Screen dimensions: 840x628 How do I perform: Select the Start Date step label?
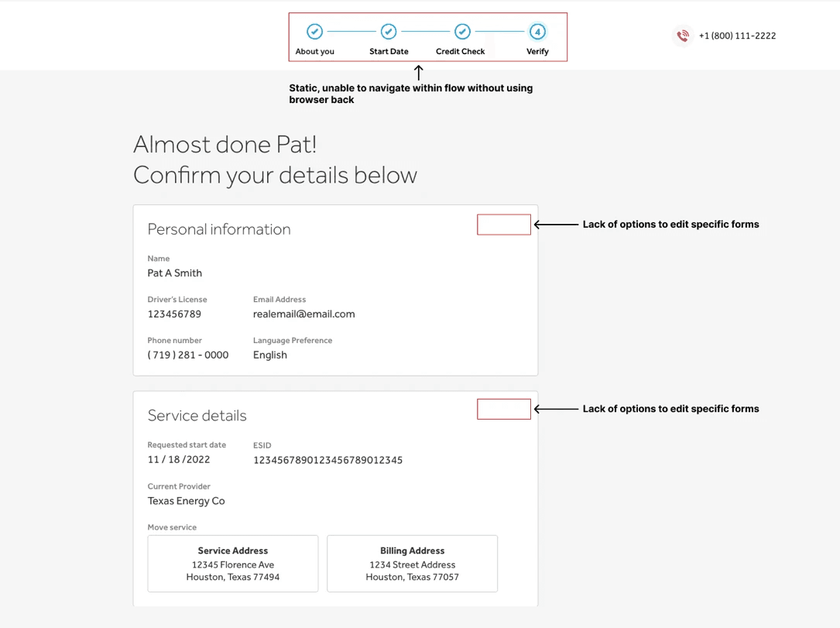(389, 51)
